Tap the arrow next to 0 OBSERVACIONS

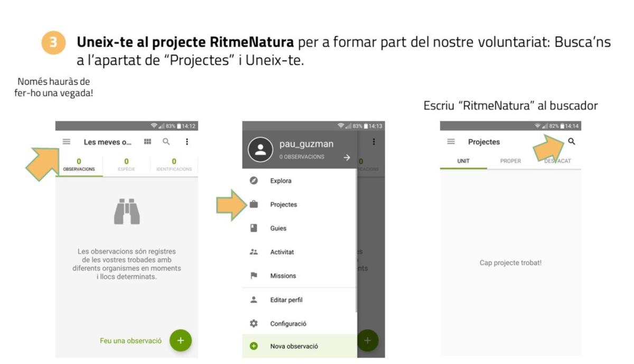(x=347, y=157)
